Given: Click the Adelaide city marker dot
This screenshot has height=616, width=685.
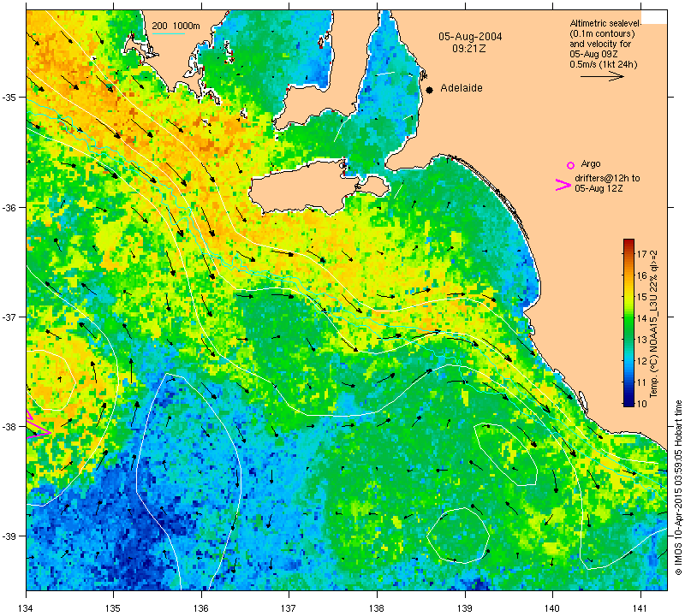Looking at the screenshot, I should 430,90.
